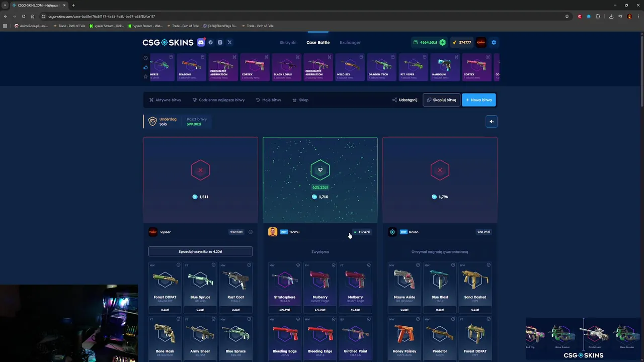Click the browser address bar URL
Viewport: 644px width, 362px height.
(102, 16)
